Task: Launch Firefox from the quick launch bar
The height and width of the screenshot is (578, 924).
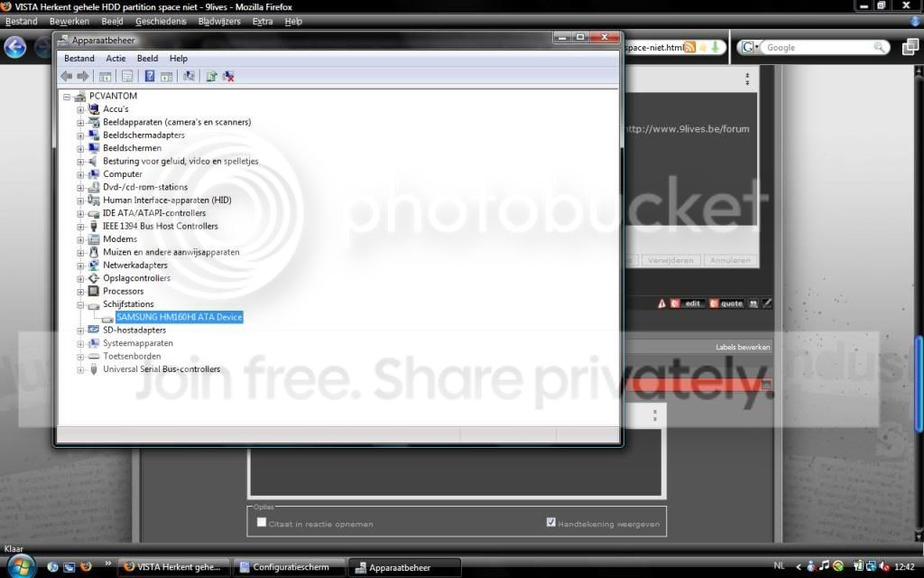Action: tap(86, 567)
